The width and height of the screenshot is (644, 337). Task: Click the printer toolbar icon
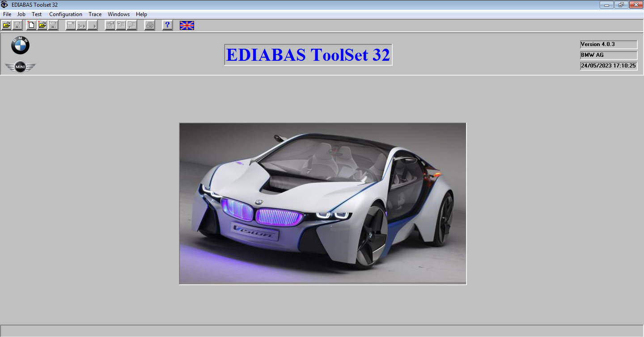click(150, 25)
